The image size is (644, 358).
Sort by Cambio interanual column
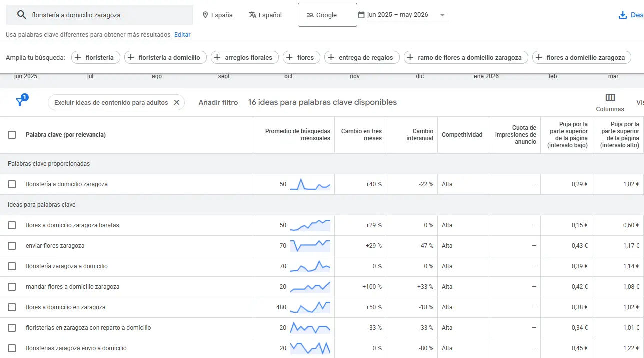coord(420,135)
